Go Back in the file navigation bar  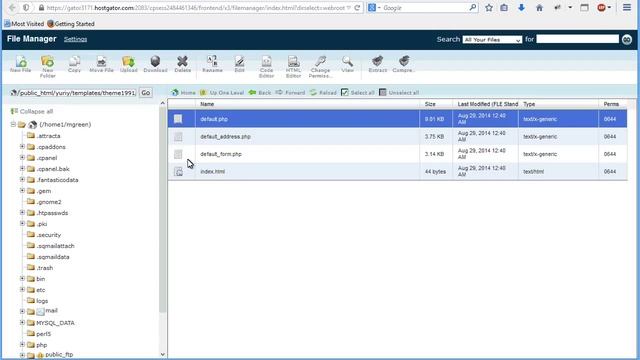260,93
